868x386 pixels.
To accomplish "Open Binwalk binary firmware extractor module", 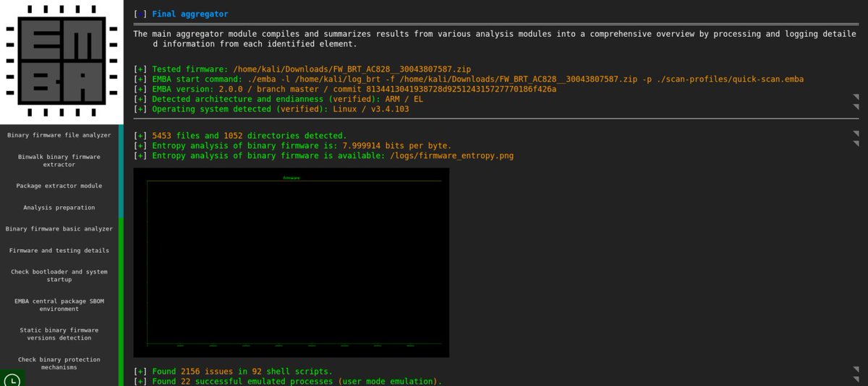I will (x=59, y=160).
